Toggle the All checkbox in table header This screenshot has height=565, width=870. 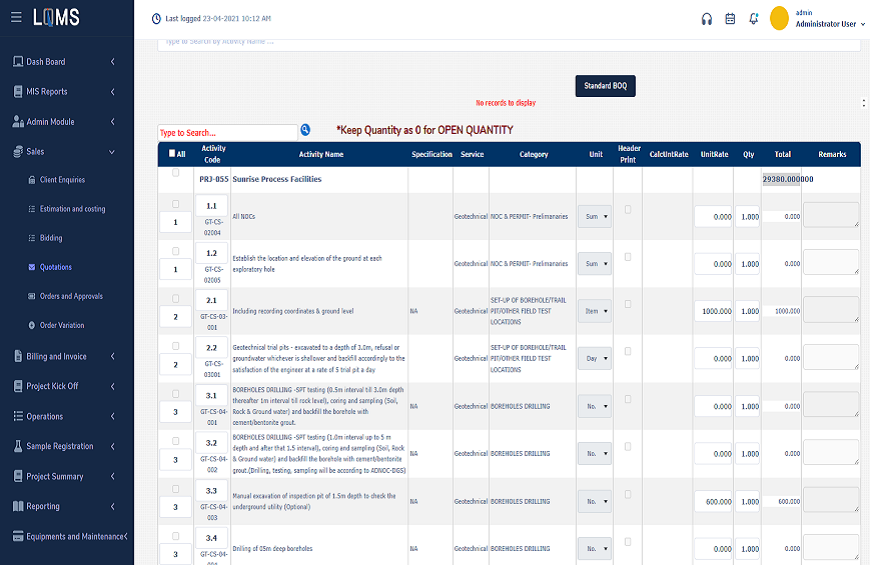pos(172,154)
